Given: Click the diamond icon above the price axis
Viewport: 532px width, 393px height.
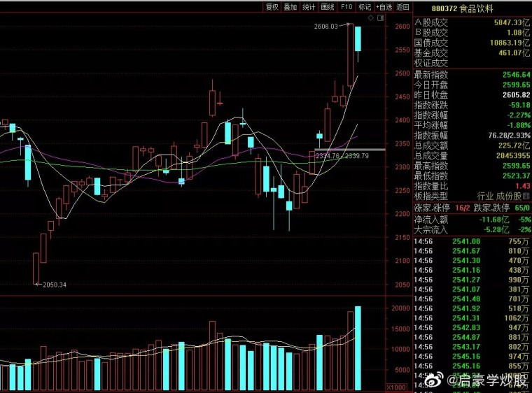Looking at the screenshot, I should (371, 18).
